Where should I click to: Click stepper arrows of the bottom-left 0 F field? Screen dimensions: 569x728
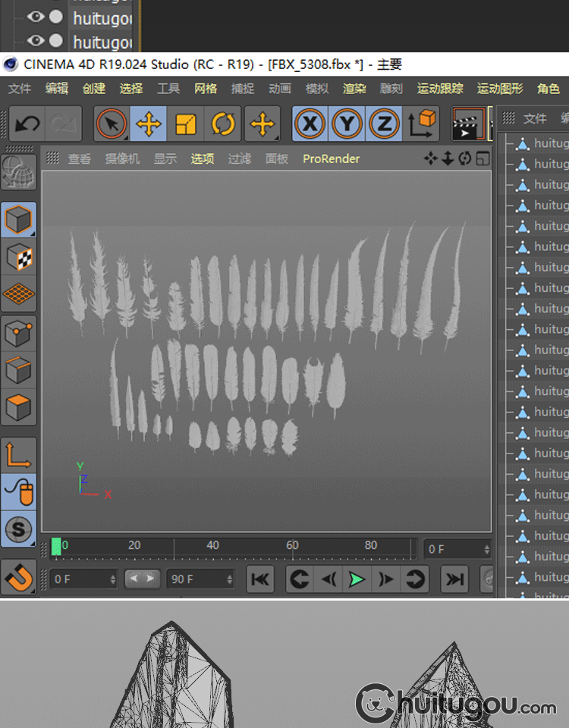(112, 579)
